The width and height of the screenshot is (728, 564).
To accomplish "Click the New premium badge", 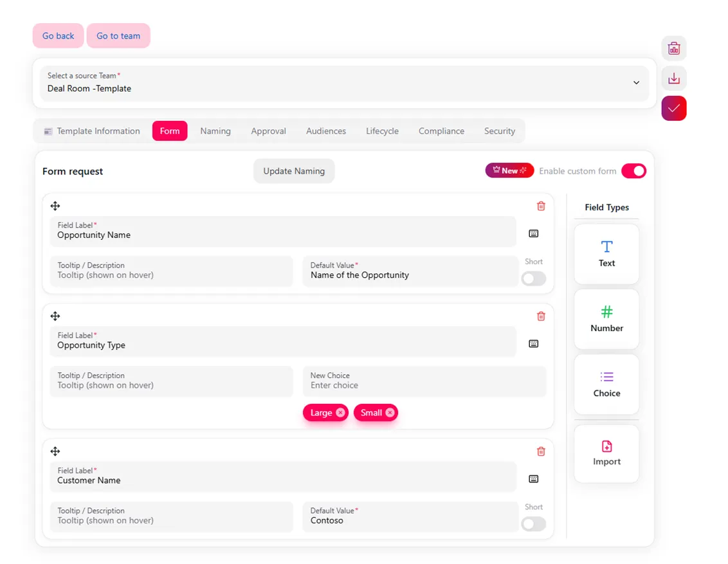I will tap(509, 171).
